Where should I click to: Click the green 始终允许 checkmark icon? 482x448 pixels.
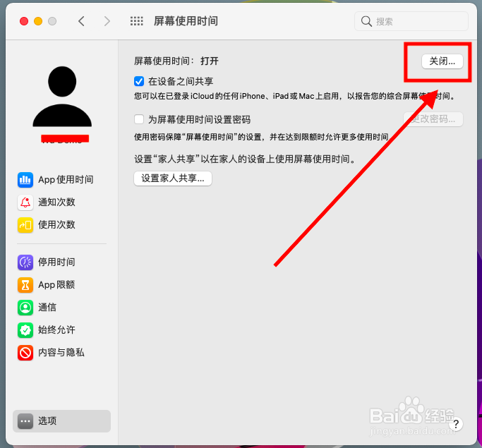point(25,330)
